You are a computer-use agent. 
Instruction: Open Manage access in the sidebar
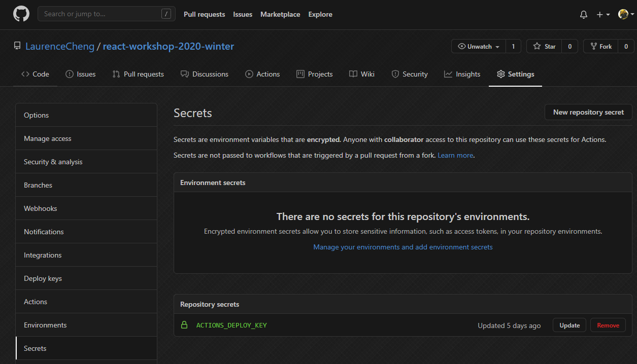[x=86, y=138]
